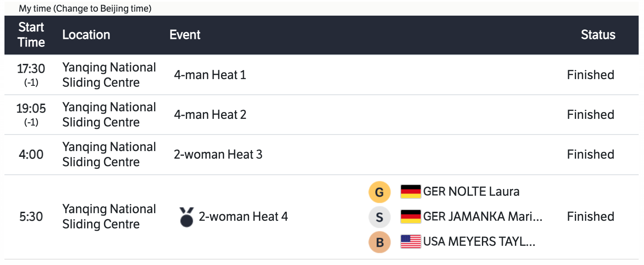644x265 pixels.
Task: Click the German flag beside JAMANKA
Action: click(410, 217)
